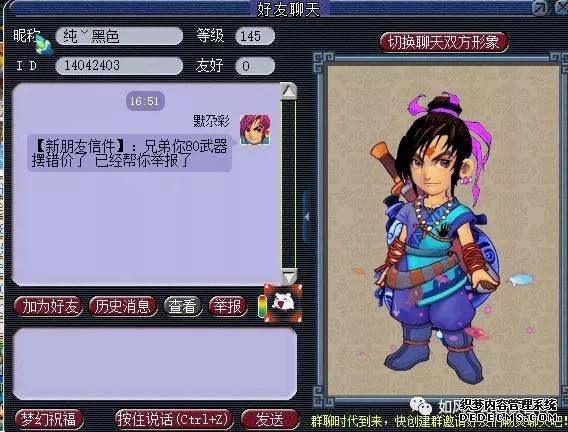Image resolution: width=568 pixels, height=432 pixels.
Task: Open 历史消息 chat history
Action: [123, 307]
